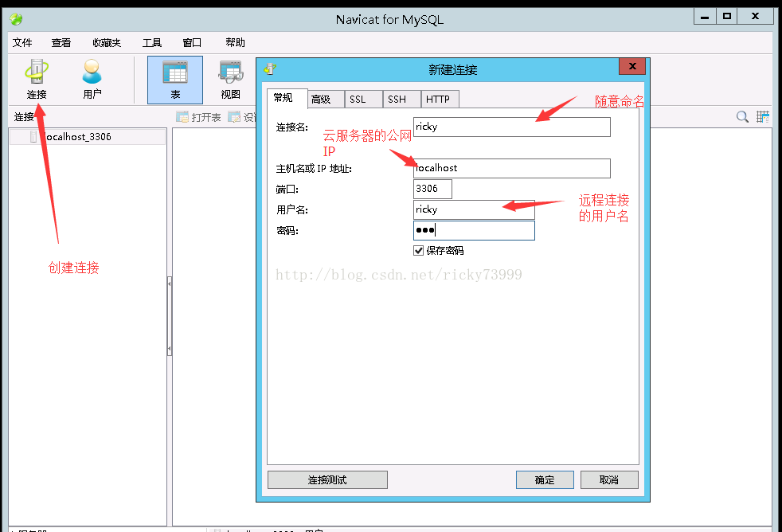The height and width of the screenshot is (532, 782).
Task: Click Navicat logo icon in title bar
Action: point(16,19)
